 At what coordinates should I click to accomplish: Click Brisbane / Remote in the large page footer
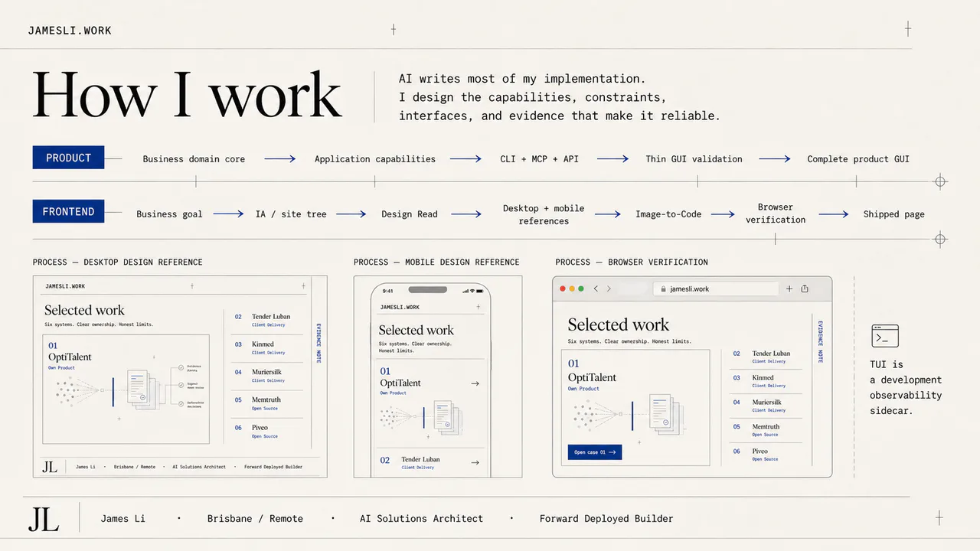[x=255, y=519]
